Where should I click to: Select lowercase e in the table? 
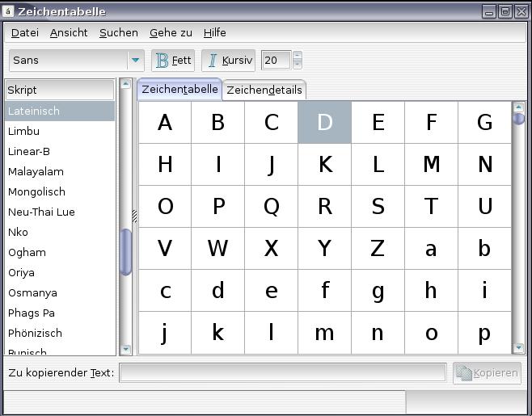click(272, 291)
